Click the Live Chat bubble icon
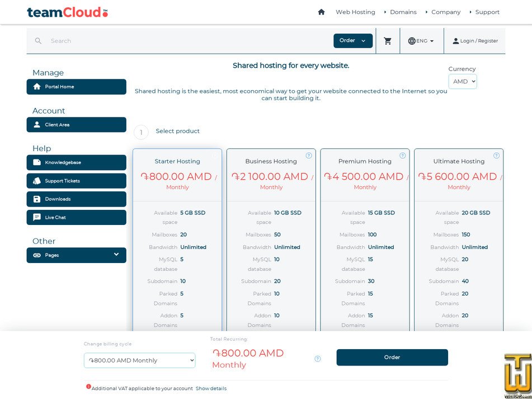 pos(37,218)
